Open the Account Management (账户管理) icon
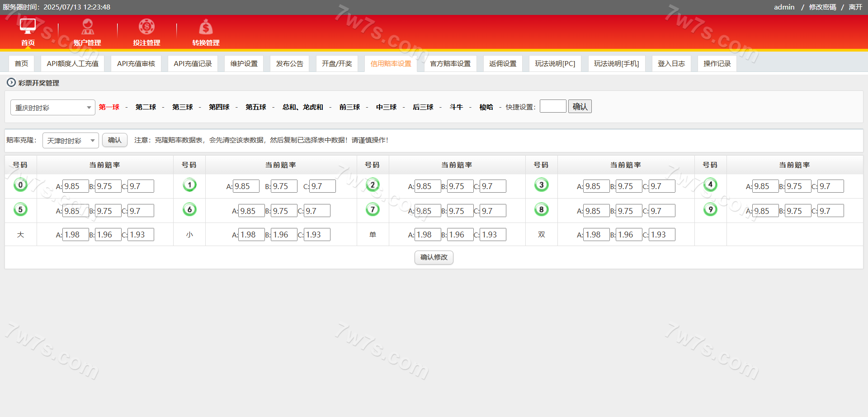 click(87, 27)
